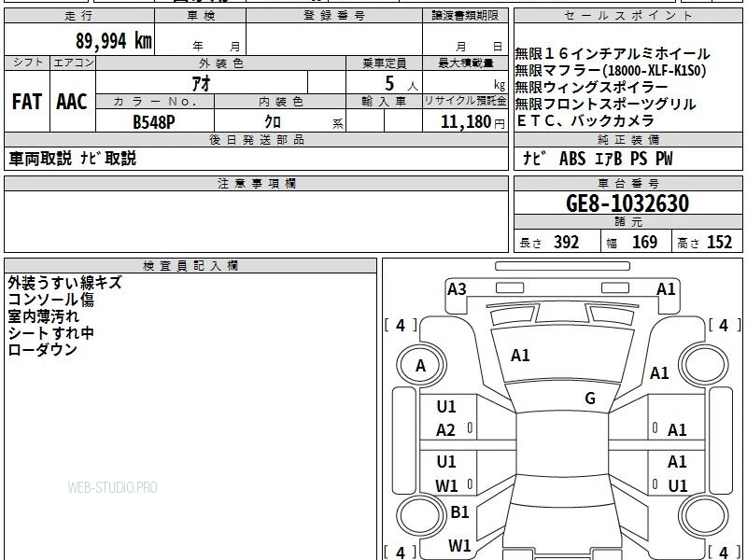747x560 pixels.
Task: Click the width value 169
Action: (644, 243)
